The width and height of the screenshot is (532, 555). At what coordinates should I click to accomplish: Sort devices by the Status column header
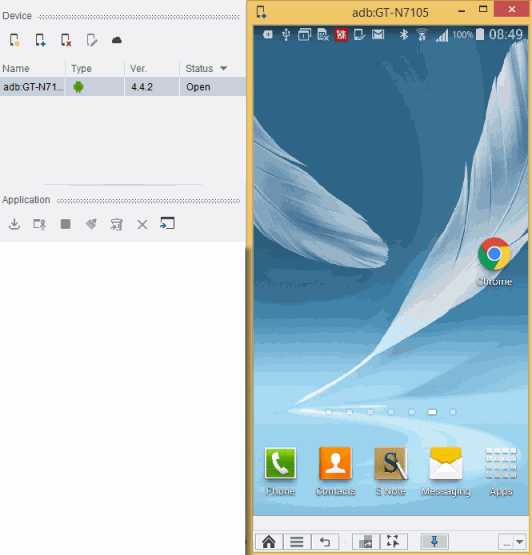(206, 68)
